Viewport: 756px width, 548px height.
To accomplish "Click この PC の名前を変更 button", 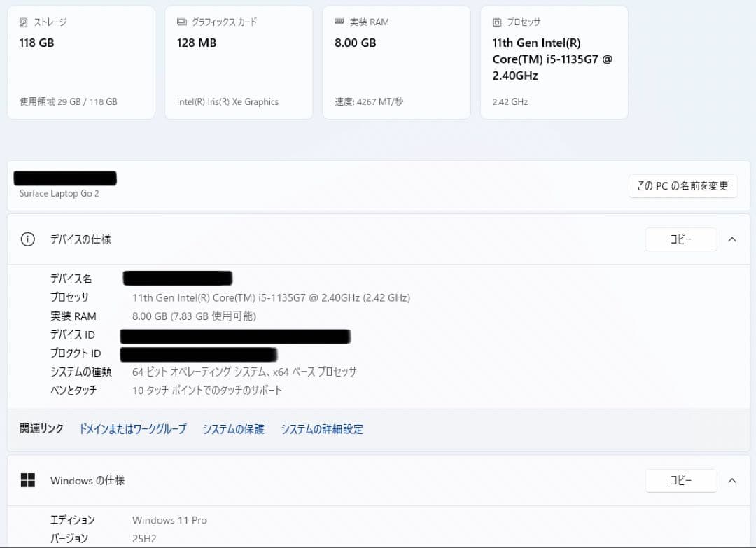I will pos(682,186).
